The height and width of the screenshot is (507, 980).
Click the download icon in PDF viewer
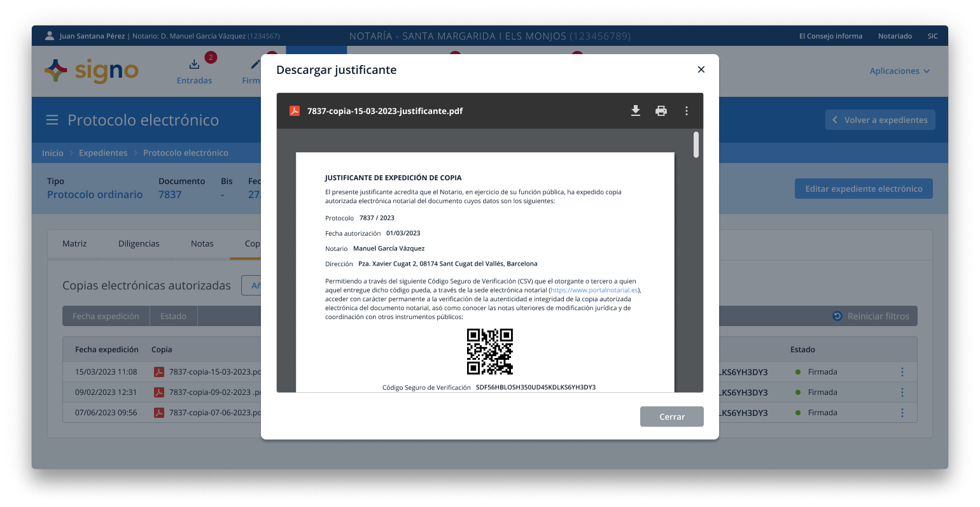(635, 111)
